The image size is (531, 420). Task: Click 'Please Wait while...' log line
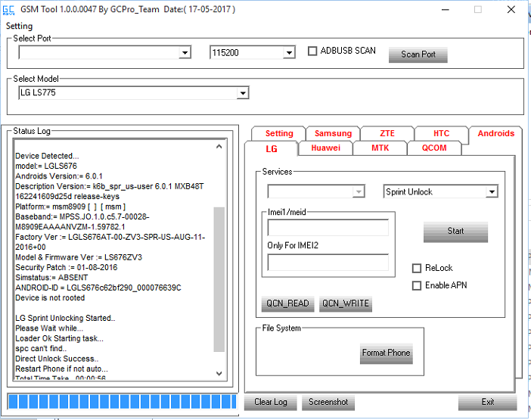click(x=49, y=328)
